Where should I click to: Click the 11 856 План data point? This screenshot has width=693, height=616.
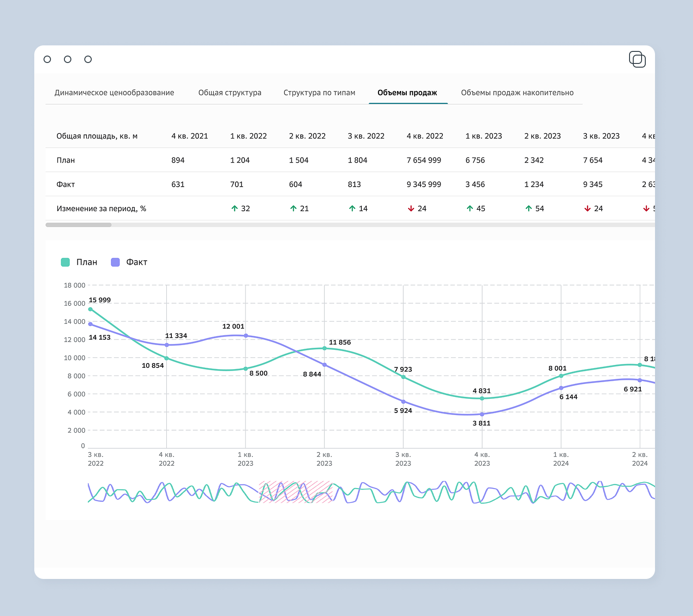324,348
